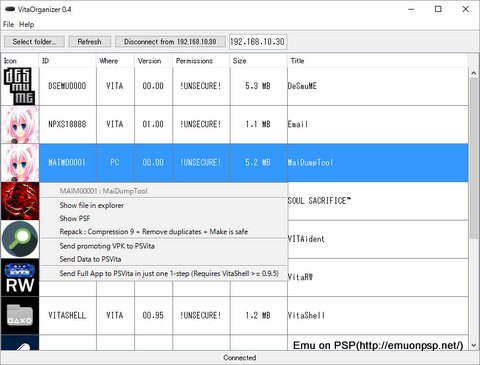Click the 1.1 MB size cell

(259, 125)
